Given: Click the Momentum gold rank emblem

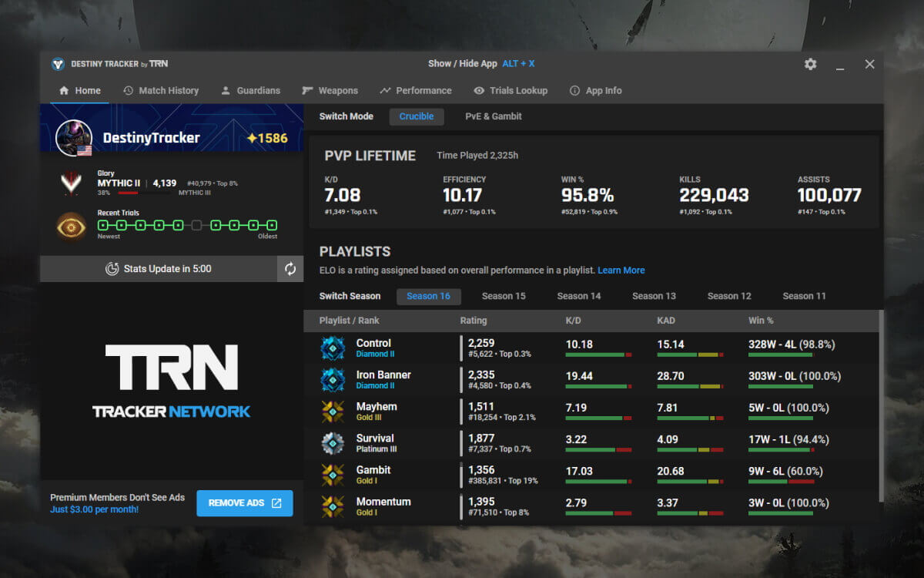Looking at the screenshot, I should point(333,506).
